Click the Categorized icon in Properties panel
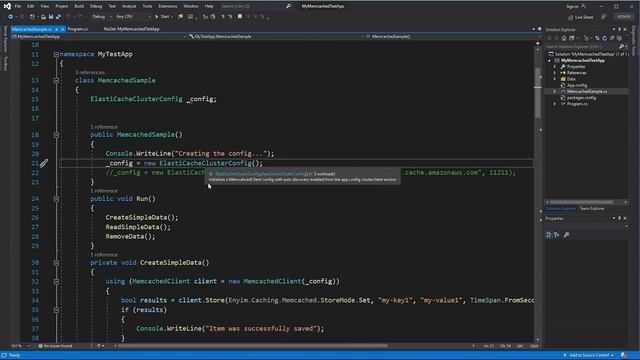The height and width of the screenshot is (360, 640). tap(549, 235)
